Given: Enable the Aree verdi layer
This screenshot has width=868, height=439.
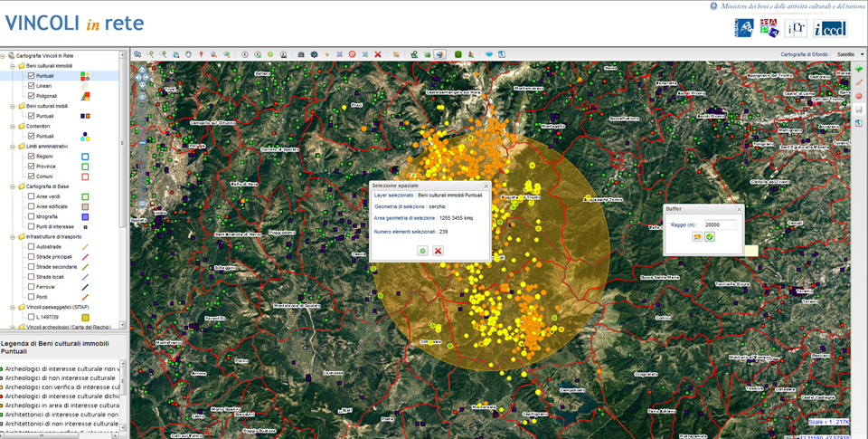Looking at the screenshot, I should point(31,196).
